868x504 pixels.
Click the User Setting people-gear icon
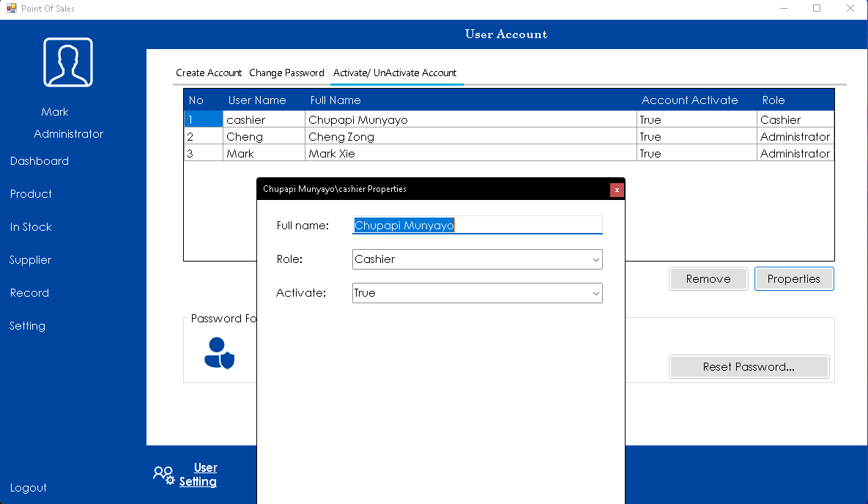click(164, 475)
